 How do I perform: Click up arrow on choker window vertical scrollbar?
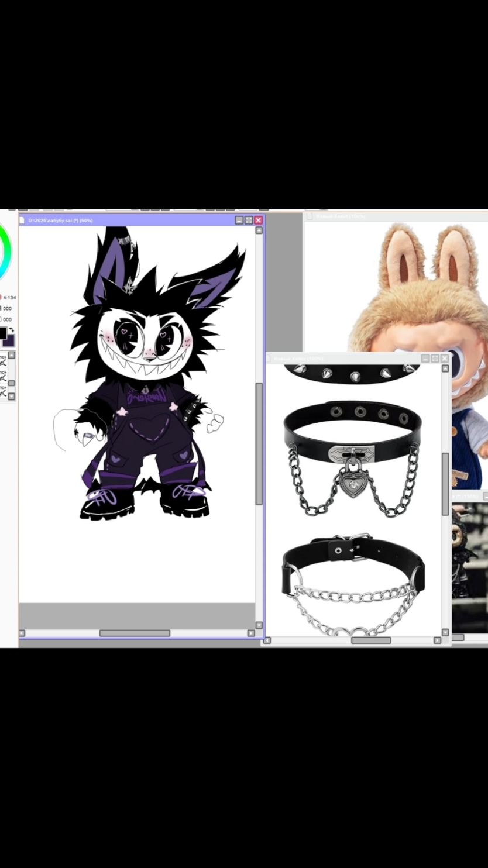(x=445, y=368)
